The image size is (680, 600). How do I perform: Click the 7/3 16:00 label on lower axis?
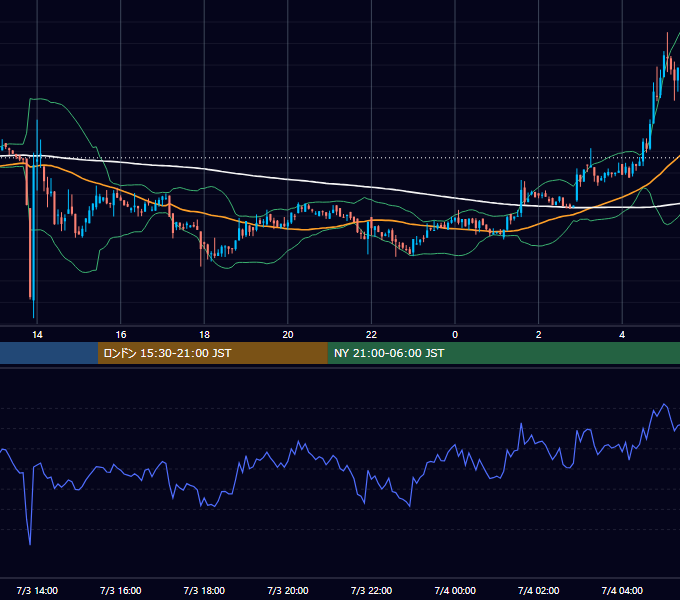coord(121,590)
